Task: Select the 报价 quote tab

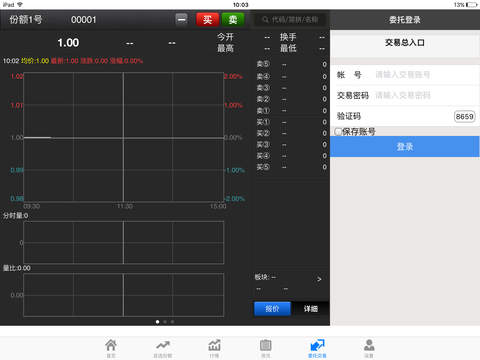Action: point(272,309)
